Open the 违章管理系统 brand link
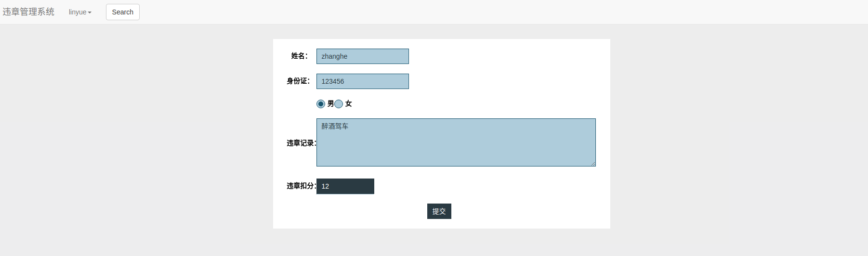 pos(28,12)
